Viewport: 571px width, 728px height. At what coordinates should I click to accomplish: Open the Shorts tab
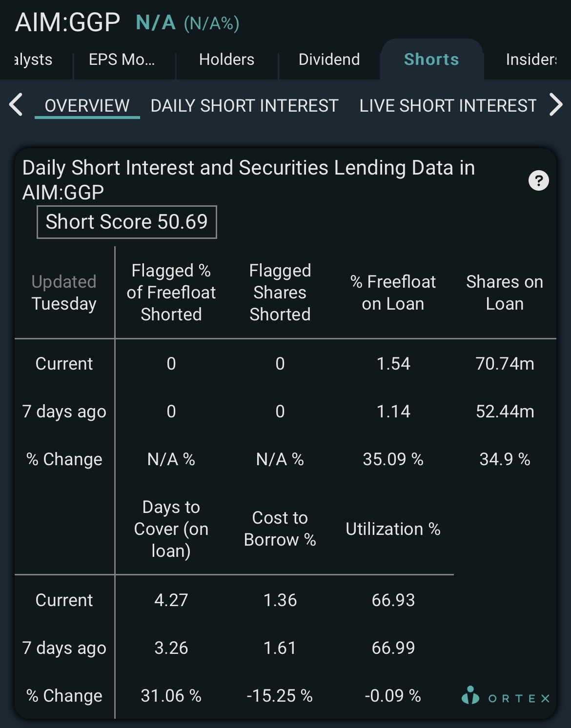pos(431,59)
